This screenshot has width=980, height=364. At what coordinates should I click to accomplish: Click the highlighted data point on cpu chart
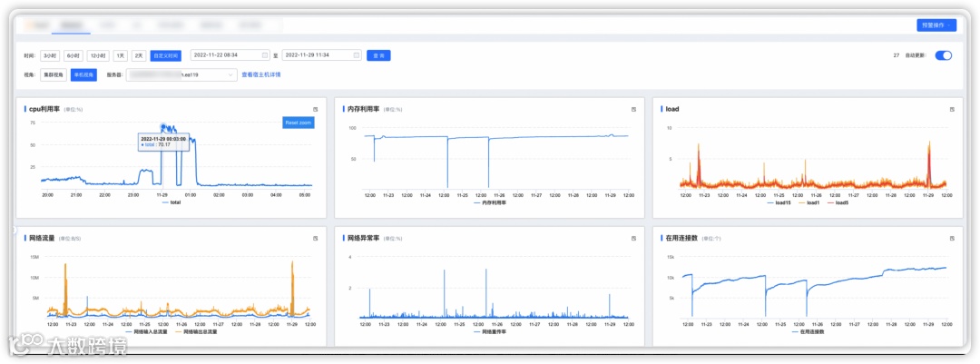pos(163,126)
